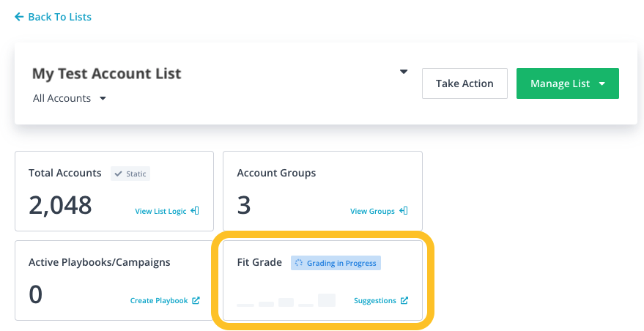644x331 pixels.
Task: Click the Grading in Progress badge
Action: [336, 263]
